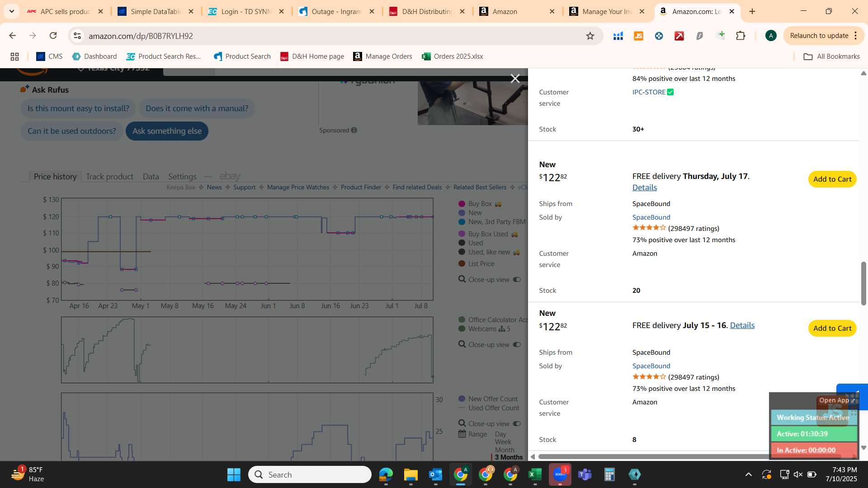Switch to D&H Distributing browser tab
This screenshot has width=868, height=488.
pos(427,11)
